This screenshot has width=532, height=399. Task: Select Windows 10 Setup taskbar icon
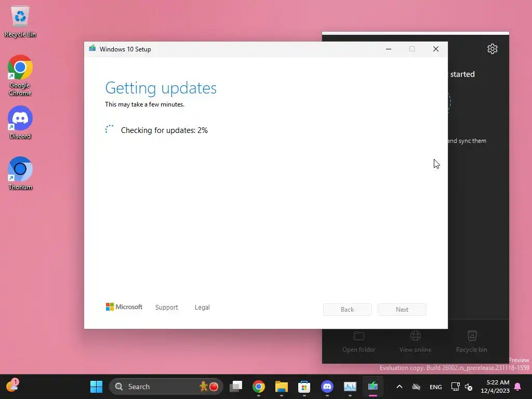coord(373,387)
